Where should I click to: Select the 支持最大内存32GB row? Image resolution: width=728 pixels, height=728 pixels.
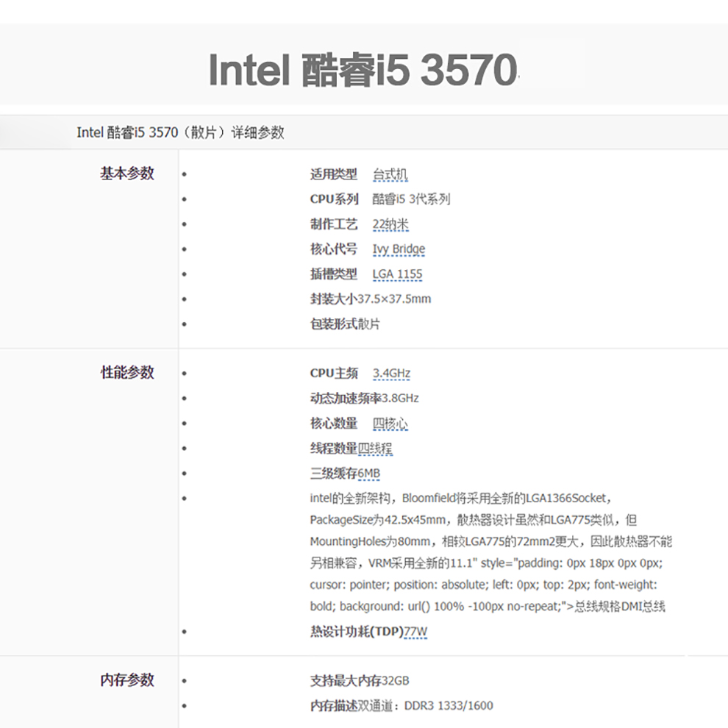pos(360,681)
